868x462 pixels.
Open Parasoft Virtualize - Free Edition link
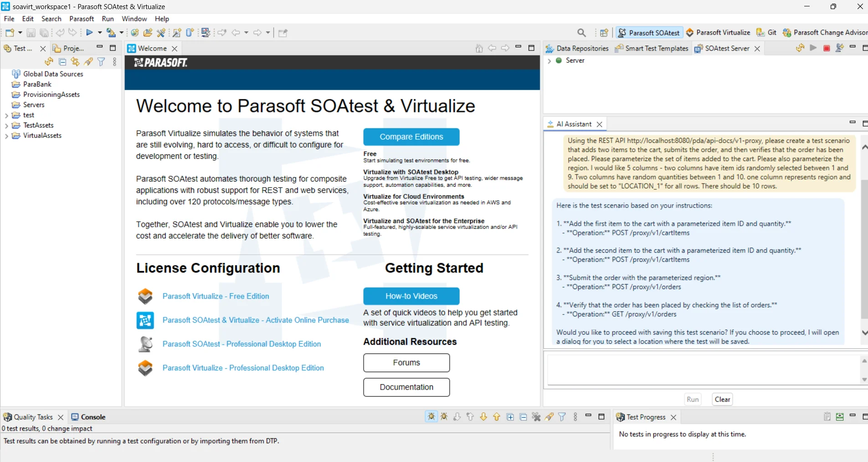(x=216, y=296)
